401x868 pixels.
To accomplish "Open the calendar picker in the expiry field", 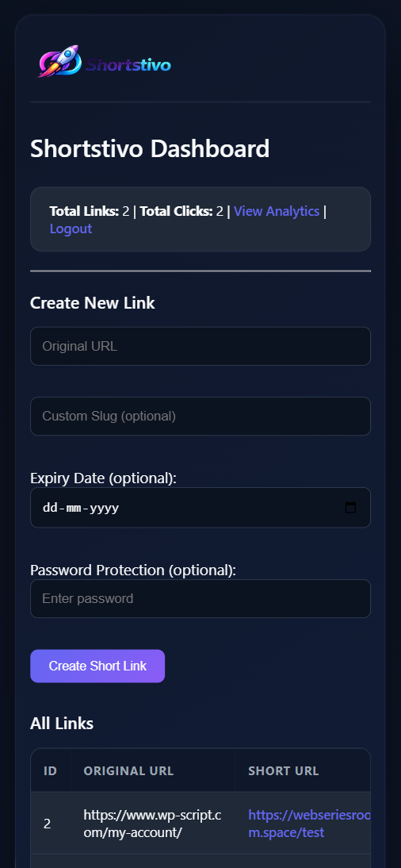I will click(350, 508).
